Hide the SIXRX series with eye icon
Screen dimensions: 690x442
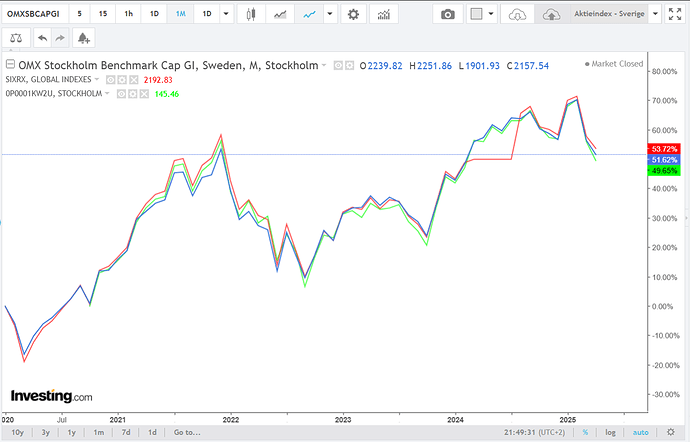111,78
